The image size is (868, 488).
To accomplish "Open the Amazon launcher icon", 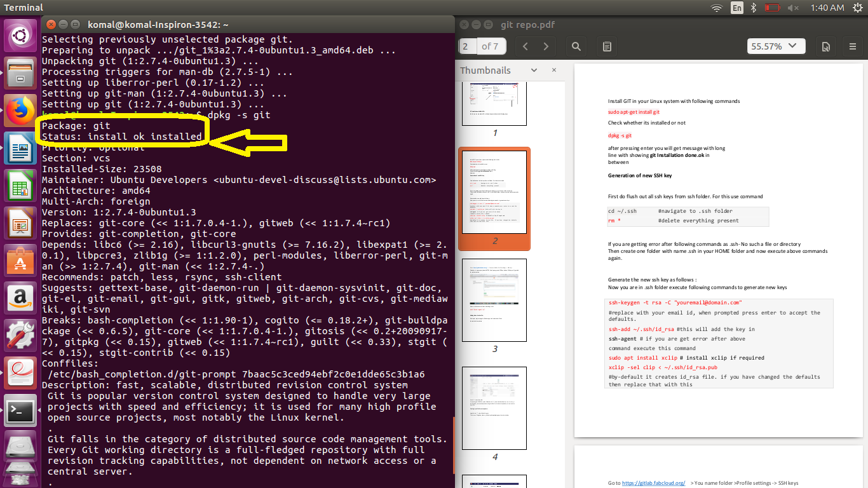I will point(20,298).
